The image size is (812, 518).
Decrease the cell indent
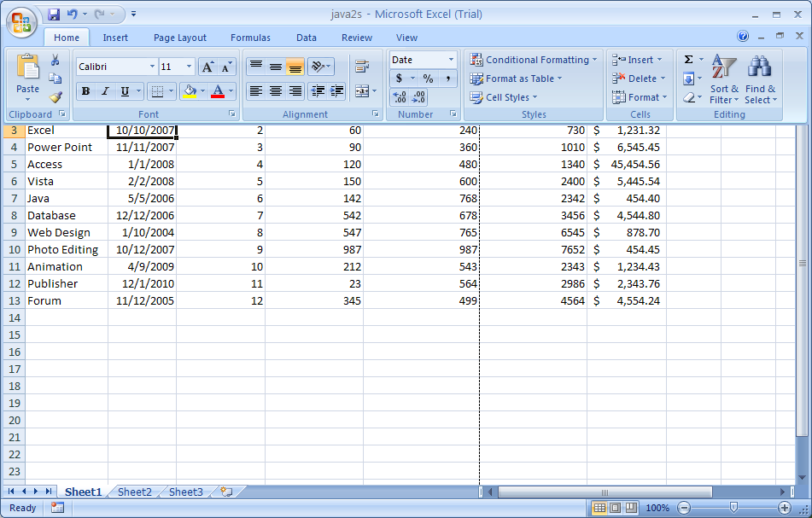[317, 91]
